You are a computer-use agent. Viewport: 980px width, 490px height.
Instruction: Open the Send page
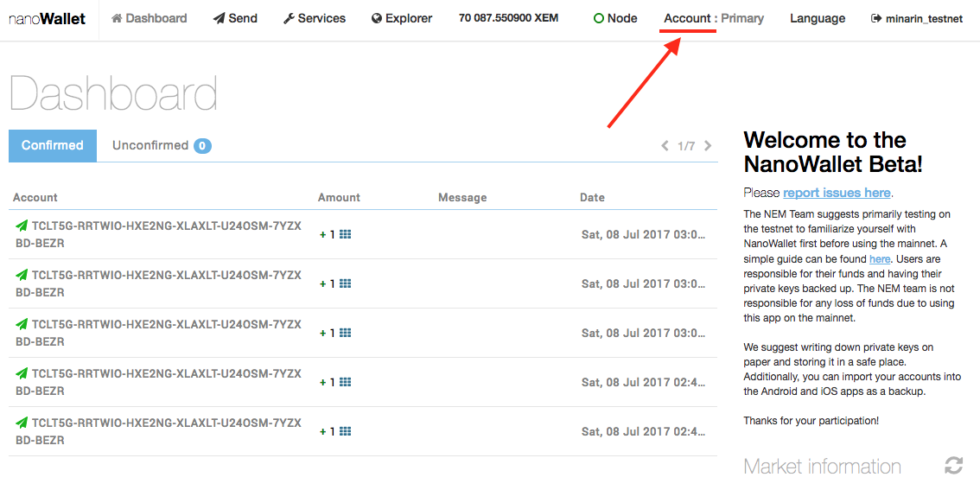point(235,19)
